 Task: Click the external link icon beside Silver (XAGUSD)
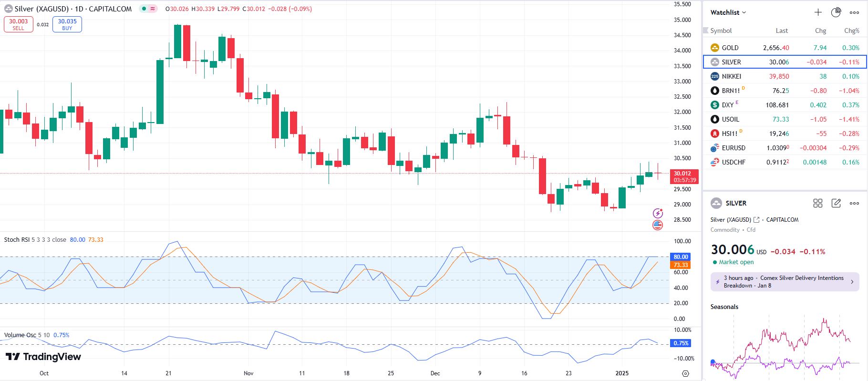756,220
